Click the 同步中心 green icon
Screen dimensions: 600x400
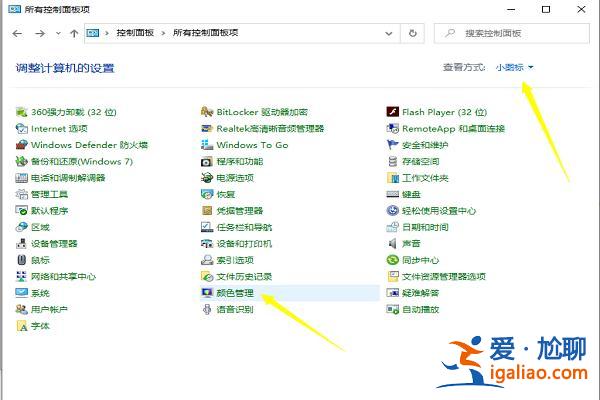click(x=393, y=260)
